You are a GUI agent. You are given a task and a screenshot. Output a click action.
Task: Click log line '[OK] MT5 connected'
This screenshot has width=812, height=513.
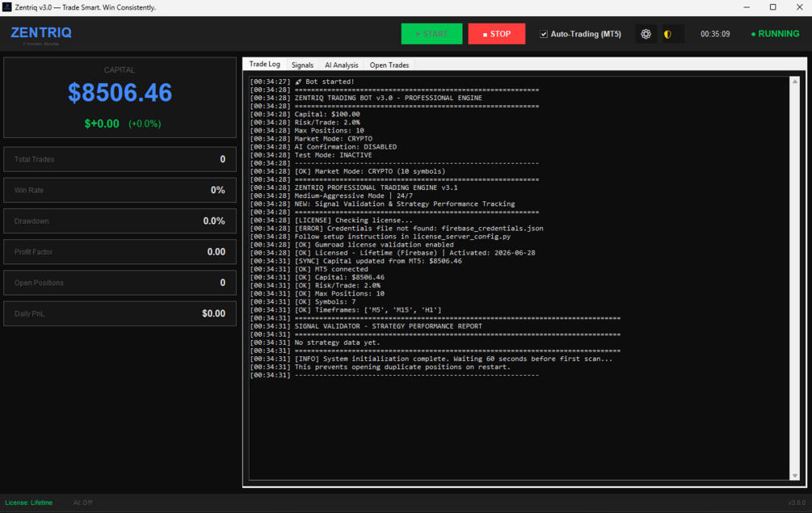coord(309,269)
